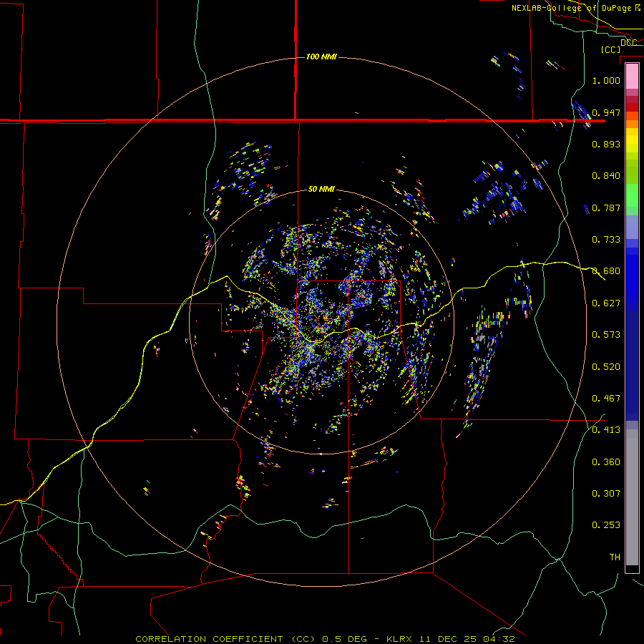The height and width of the screenshot is (644, 644).
Task: Pick the periwinkle band of the color scale
Action: point(632,227)
